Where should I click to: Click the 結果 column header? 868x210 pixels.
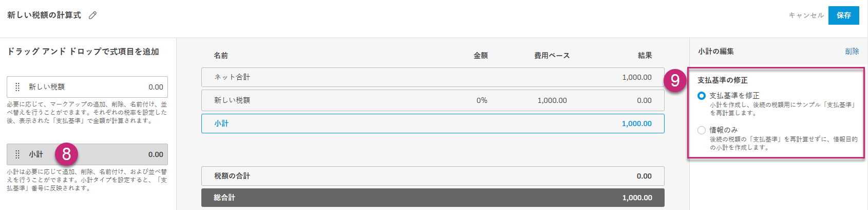pyautogui.click(x=645, y=56)
